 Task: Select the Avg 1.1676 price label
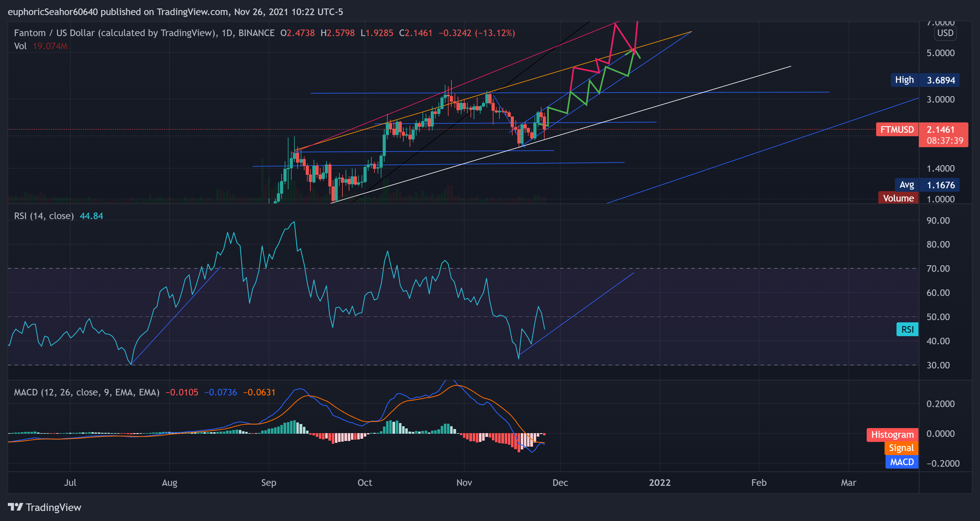[x=927, y=185]
